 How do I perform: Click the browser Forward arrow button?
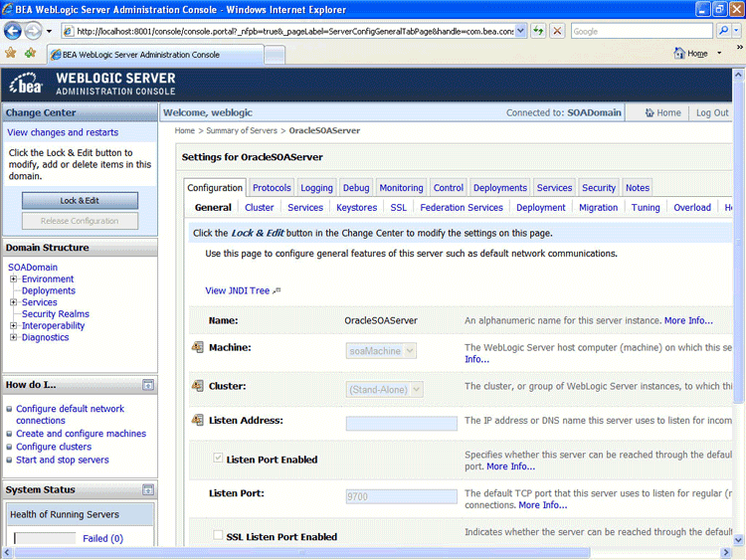33,32
